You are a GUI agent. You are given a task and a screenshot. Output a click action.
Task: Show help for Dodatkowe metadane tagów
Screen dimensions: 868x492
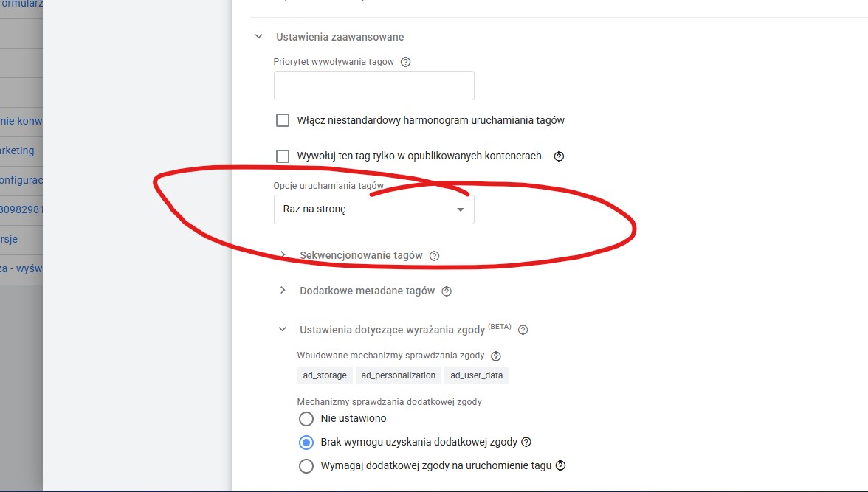click(x=447, y=291)
